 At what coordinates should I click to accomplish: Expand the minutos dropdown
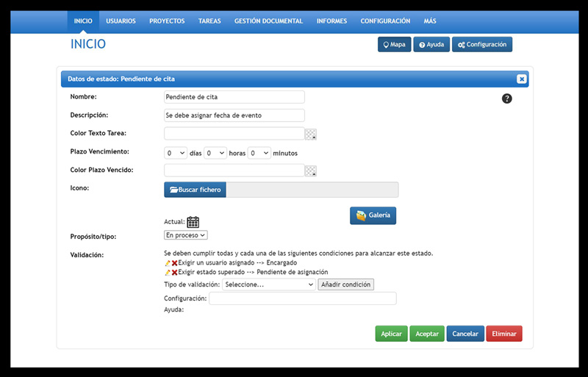click(259, 153)
